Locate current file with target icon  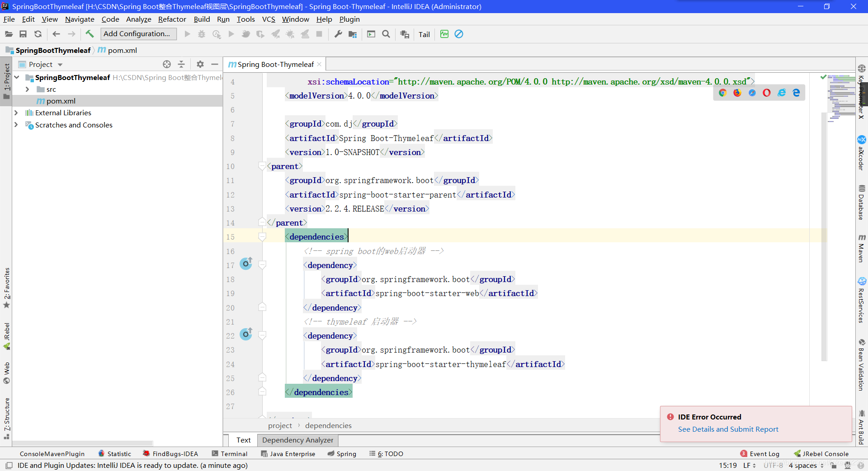(x=167, y=64)
